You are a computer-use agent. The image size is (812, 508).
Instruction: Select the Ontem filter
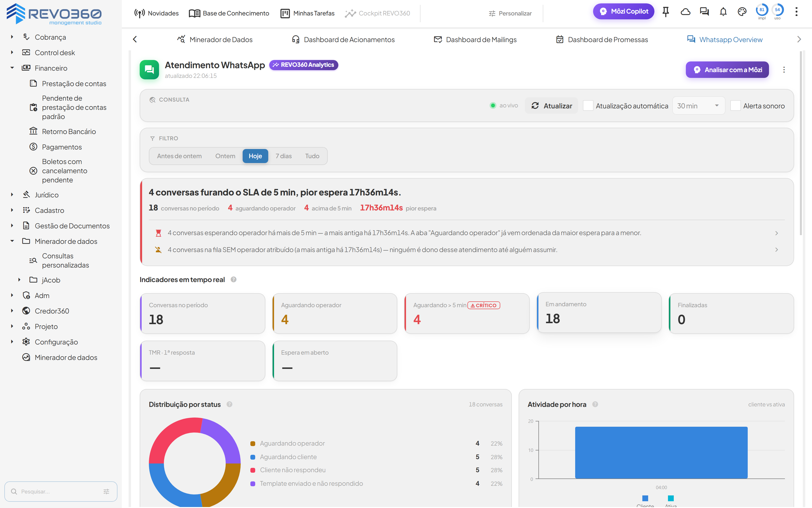tap(225, 156)
